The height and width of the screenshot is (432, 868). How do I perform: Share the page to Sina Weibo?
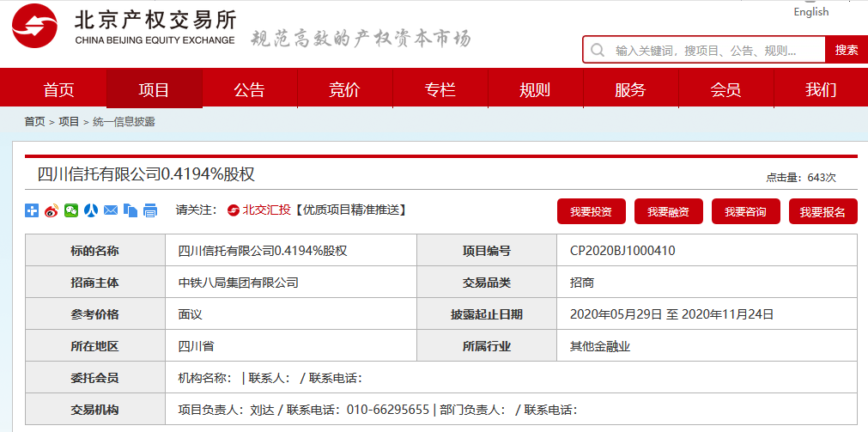pos(52,210)
